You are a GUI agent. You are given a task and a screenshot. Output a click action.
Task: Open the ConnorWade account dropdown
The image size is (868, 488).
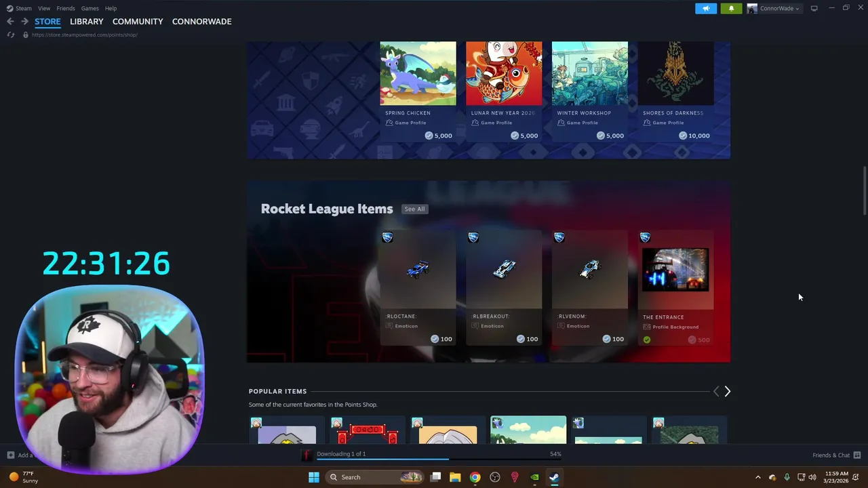(x=778, y=8)
